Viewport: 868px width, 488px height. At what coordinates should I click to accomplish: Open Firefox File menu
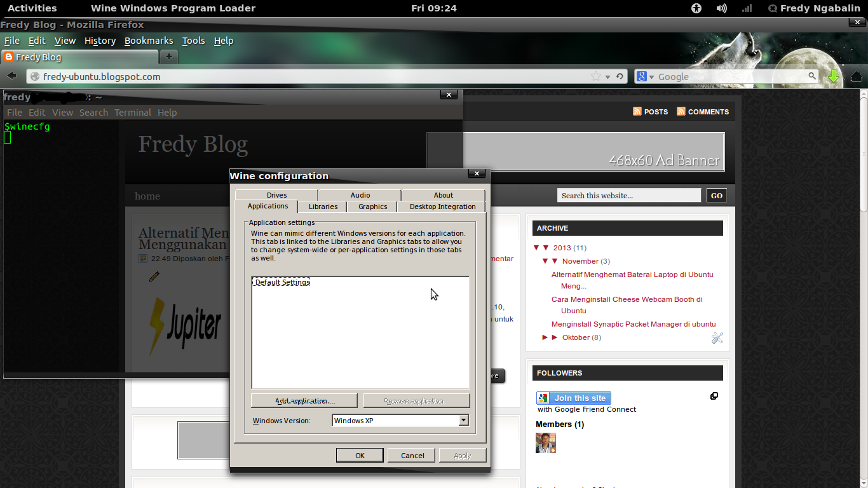tap(12, 41)
